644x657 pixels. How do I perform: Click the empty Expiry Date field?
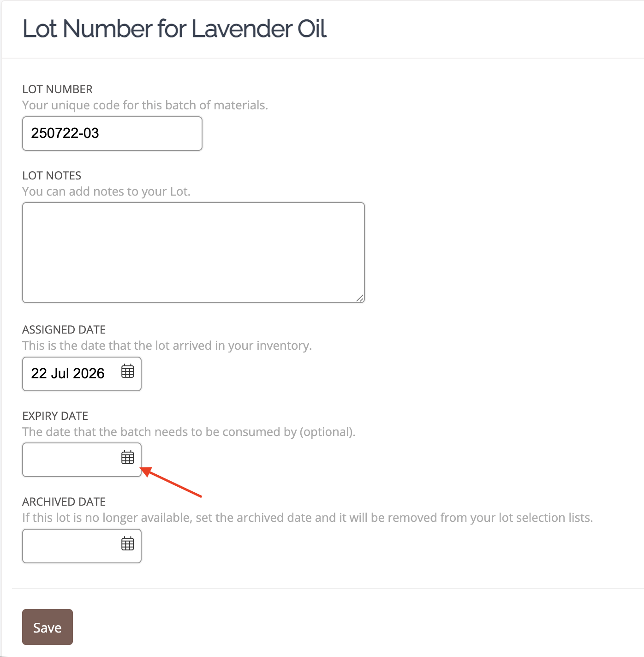tap(82, 460)
